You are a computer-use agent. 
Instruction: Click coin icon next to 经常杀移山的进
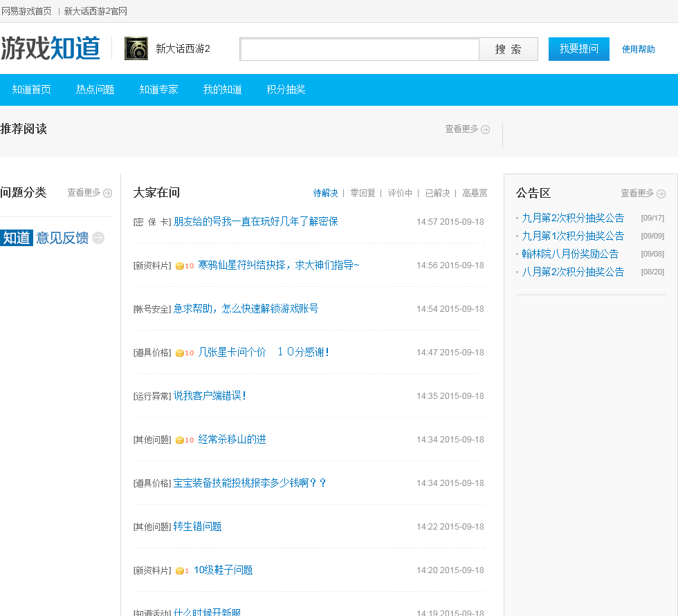click(180, 440)
